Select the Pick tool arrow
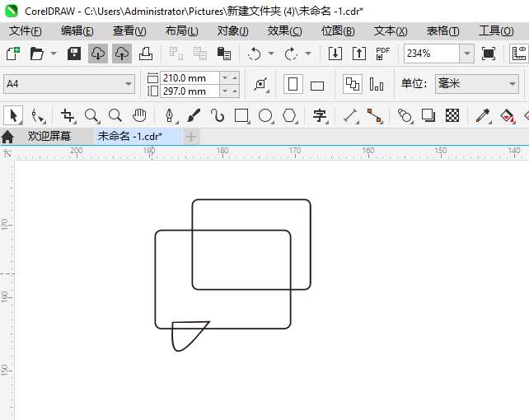The width and height of the screenshot is (529, 420). [x=13, y=116]
